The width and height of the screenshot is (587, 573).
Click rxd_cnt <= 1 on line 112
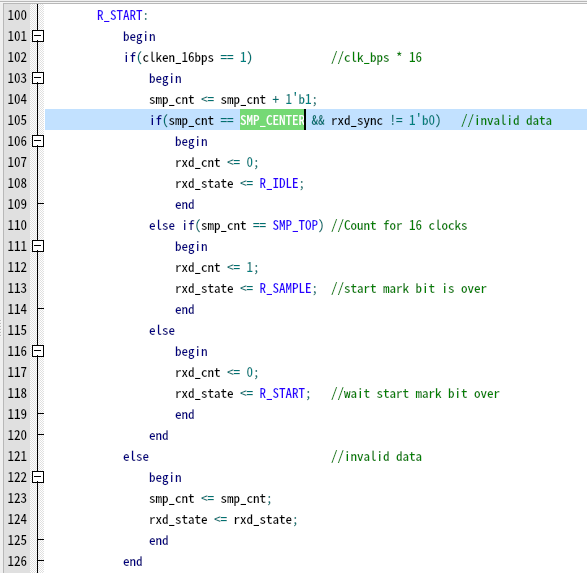pos(214,268)
